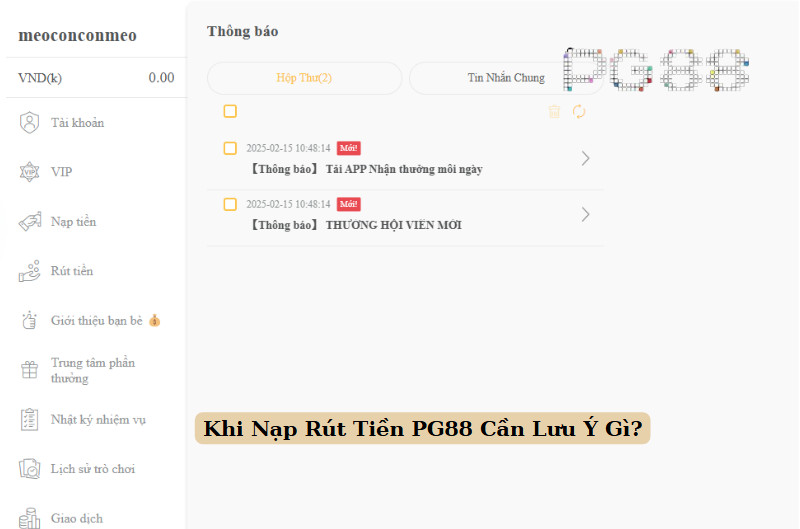Click the Mới! badge on THƯỞNG HỘI VIÊN message
800x529 pixels.
tap(348, 204)
